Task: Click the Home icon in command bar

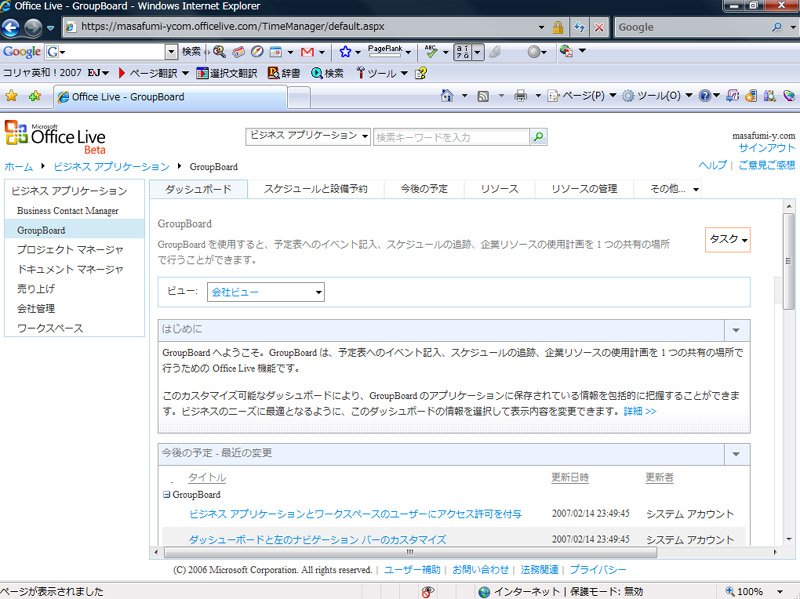Action: pyautogui.click(x=447, y=95)
